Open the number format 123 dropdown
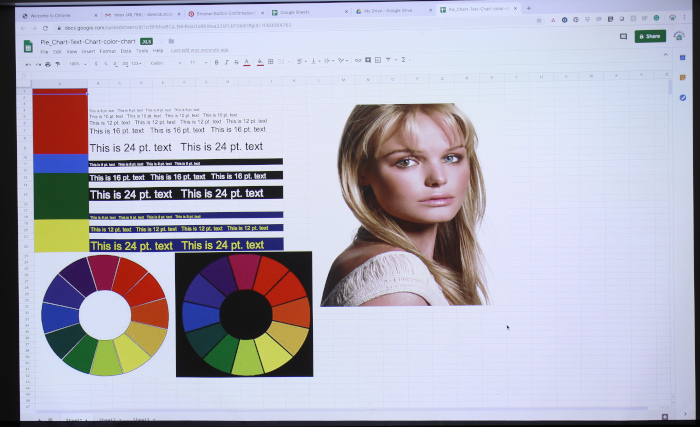700x427 pixels. (x=137, y=64)
